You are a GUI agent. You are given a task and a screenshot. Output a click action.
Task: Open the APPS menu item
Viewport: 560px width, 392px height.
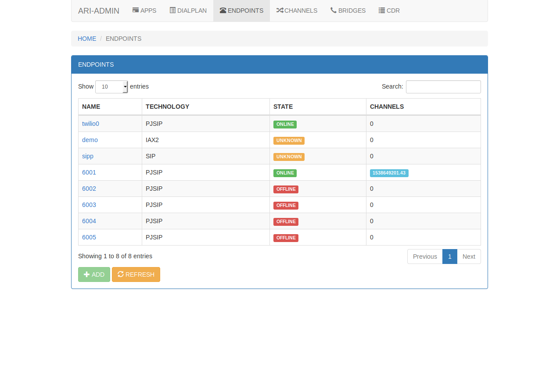(144, 11)
